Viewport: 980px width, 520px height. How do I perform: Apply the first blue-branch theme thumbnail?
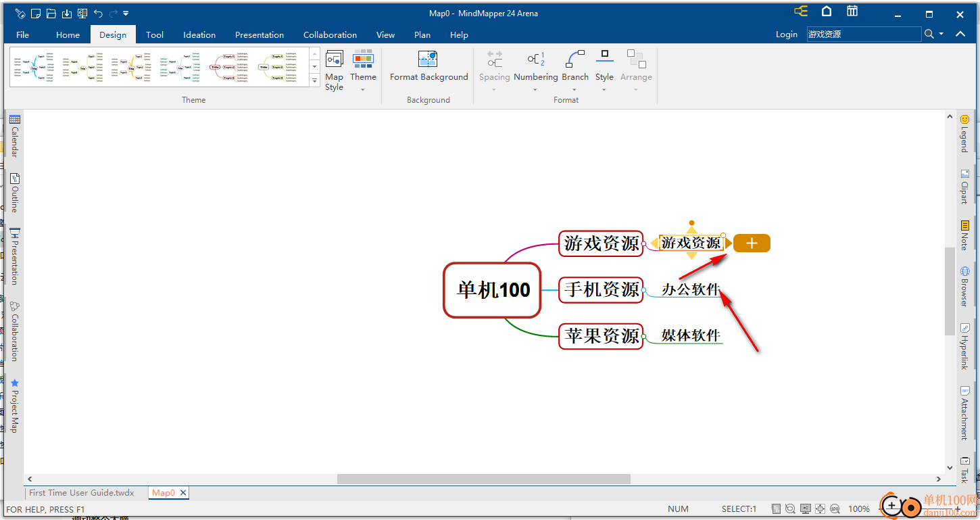click(32, 67)
